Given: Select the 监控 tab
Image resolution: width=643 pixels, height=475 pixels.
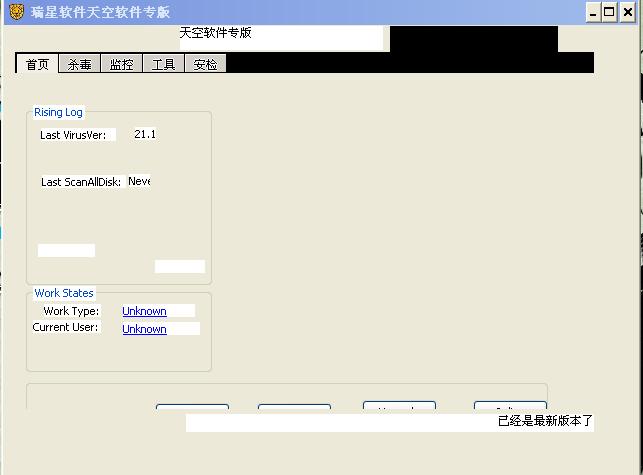Looking at the screenshot, I should click(x=121, y=64).
